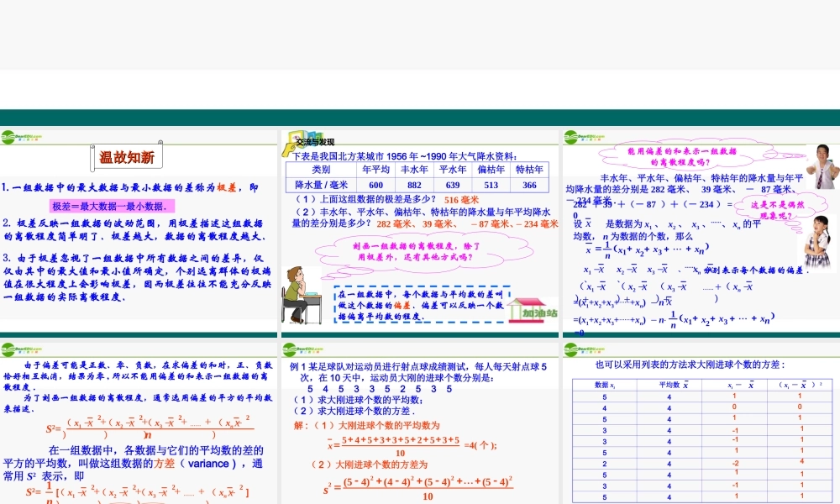The height and width of the screenshot is (504, 840).
Task: Click the table header cell 平水年
Action: click(x=453, y=169)
